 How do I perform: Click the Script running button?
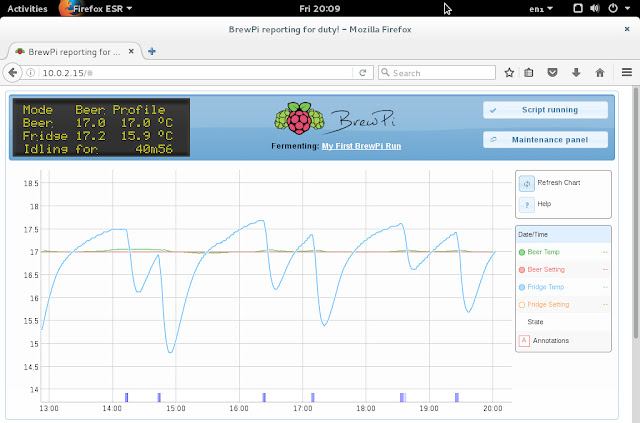pyautogui.click(x=545, y=110)
